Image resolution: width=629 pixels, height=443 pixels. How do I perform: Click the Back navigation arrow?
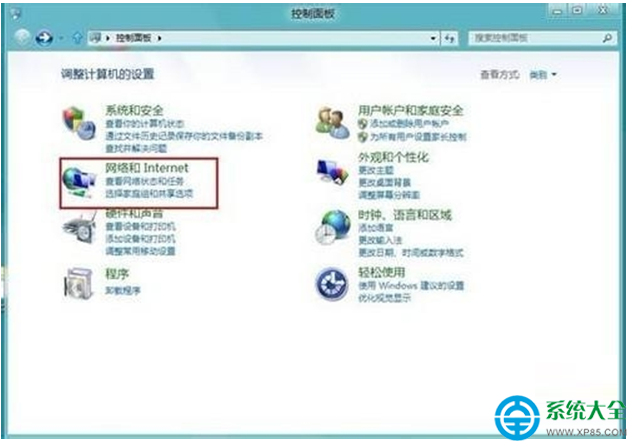[x=23, y=38]
